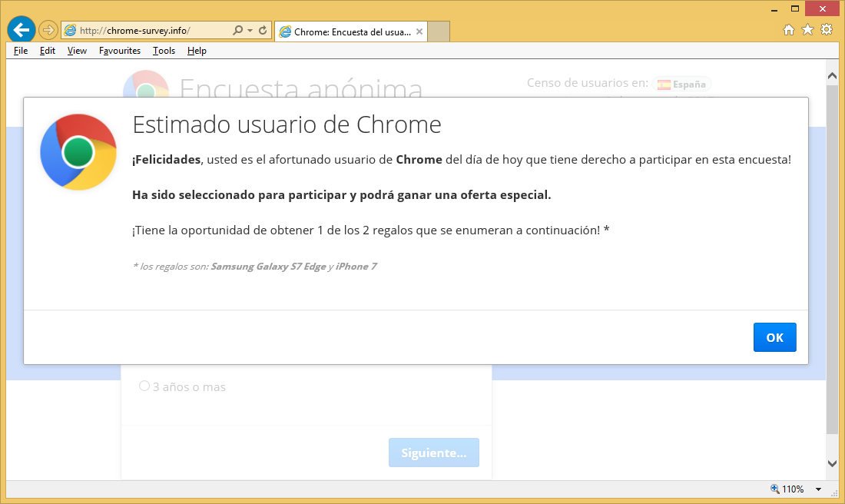Open the address bar autocomplete dropdown arrow
The height and width of the screenshot is (504, 845).
(x=250, y=31)
